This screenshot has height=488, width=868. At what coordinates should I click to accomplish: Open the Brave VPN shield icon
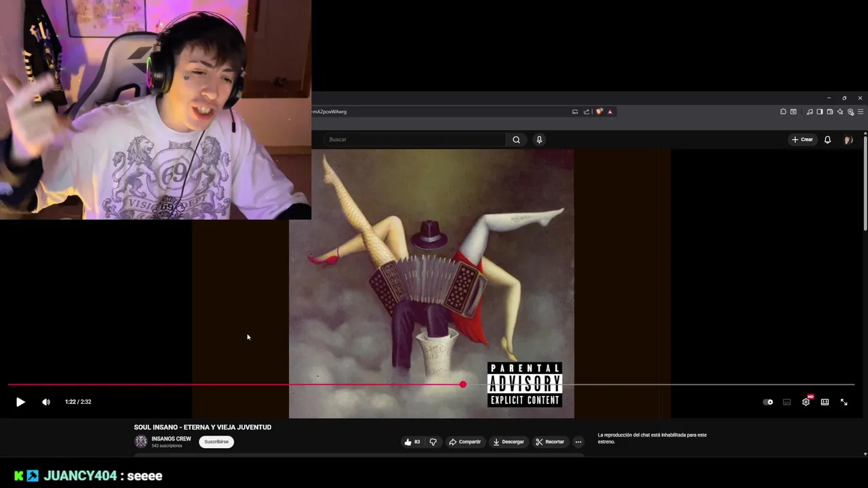coord(850,112)
